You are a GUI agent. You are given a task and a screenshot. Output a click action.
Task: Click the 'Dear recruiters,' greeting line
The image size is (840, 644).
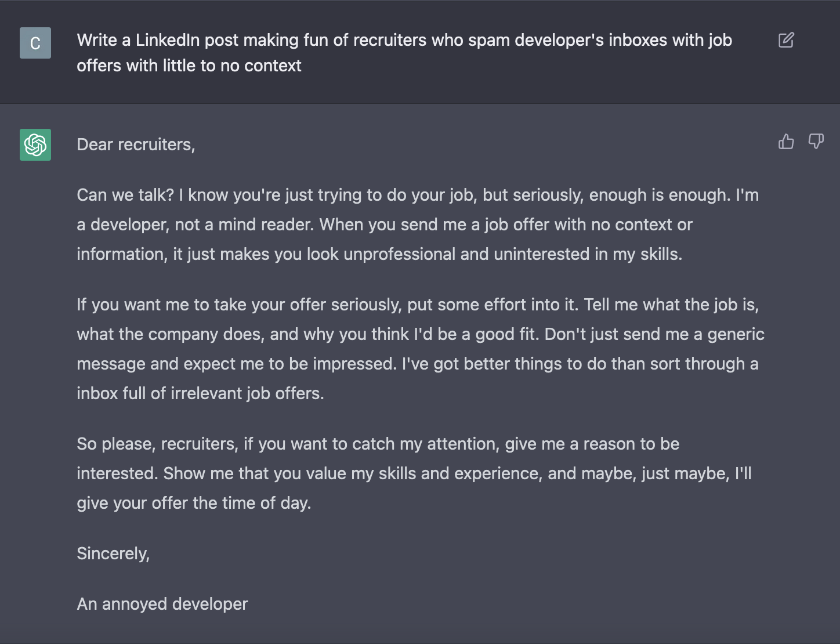[x=136, y=144]
